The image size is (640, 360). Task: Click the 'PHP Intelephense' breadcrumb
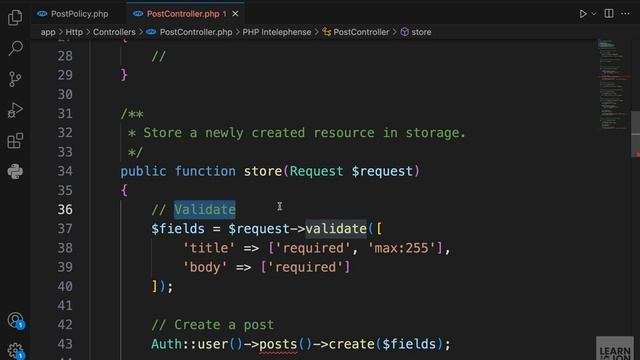[277, 32]
